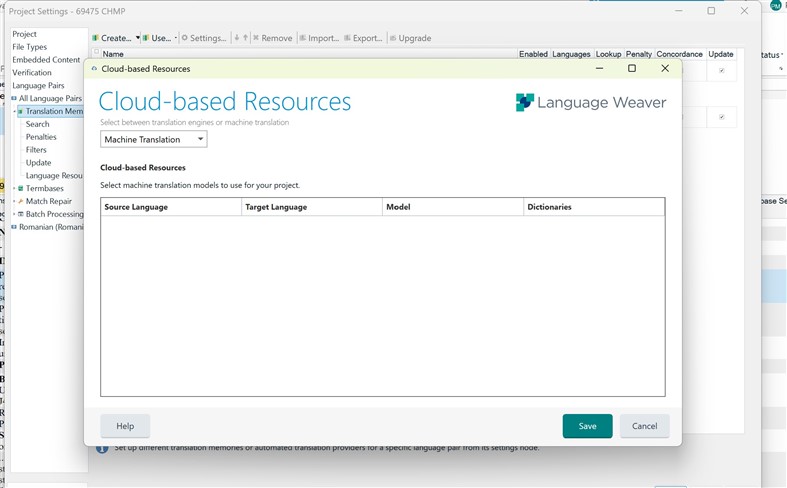Select Language Pairs in settings tree
The width and height of the screenshot is (787, 488).
38,85
